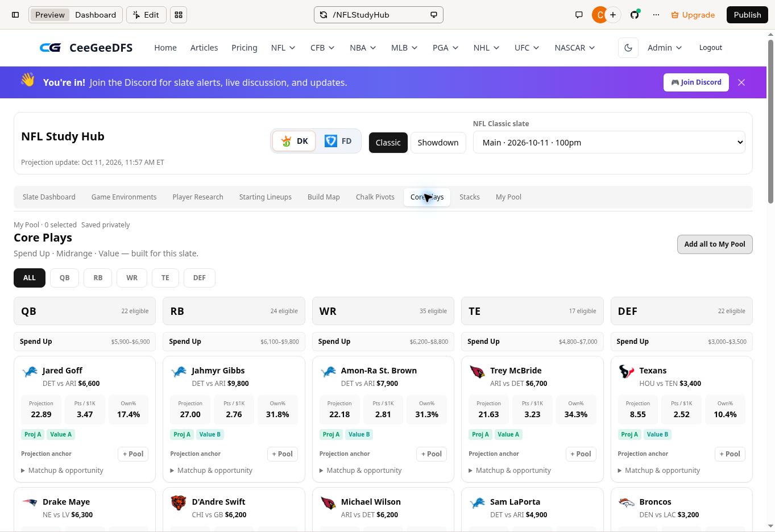Expand Jared Goff's Matchup & opportunity
This screenshot has height=532, width=775.
pyautogui.click(x=62, y=471)
